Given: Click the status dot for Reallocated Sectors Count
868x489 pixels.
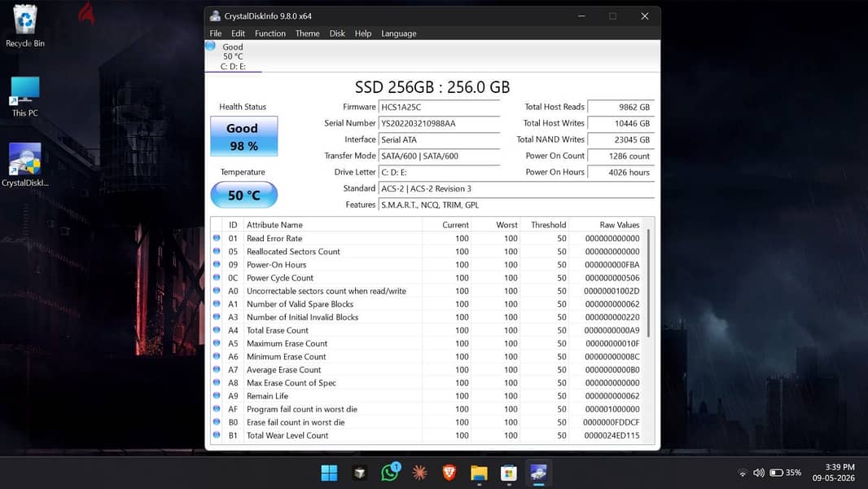Looking at the screenshot, I should [x=217, y=251].
